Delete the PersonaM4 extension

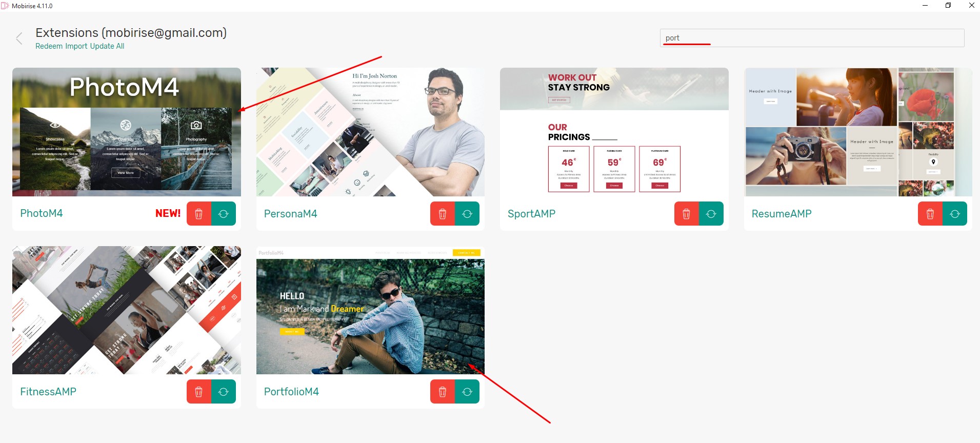[x=443, y=214]
